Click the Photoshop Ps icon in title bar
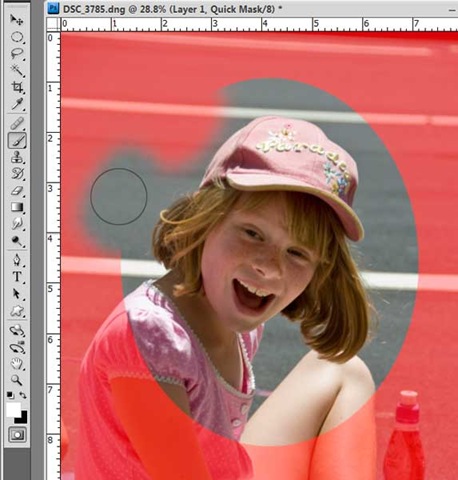The height and width of the screenshot is (480, 458). point(54,9)
